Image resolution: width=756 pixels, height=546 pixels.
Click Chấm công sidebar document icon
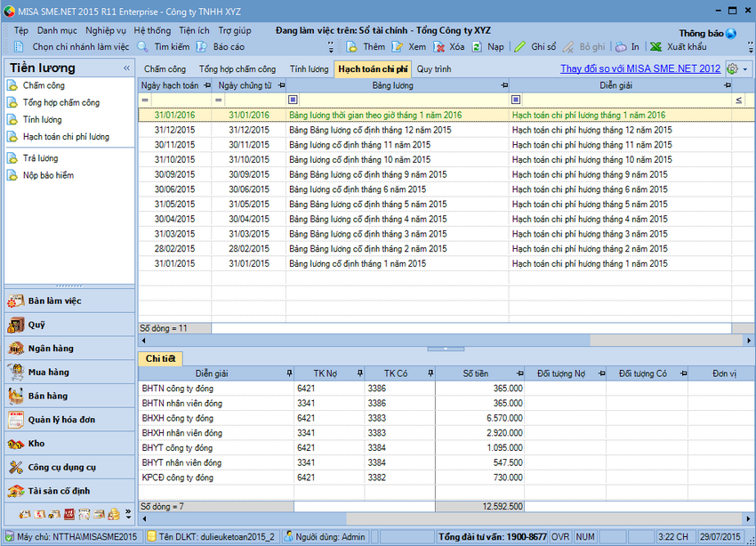[12, 85]
